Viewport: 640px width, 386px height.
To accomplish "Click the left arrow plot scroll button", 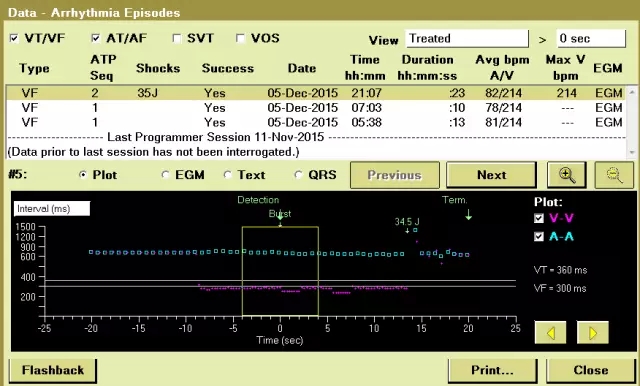I will [551, 333].
